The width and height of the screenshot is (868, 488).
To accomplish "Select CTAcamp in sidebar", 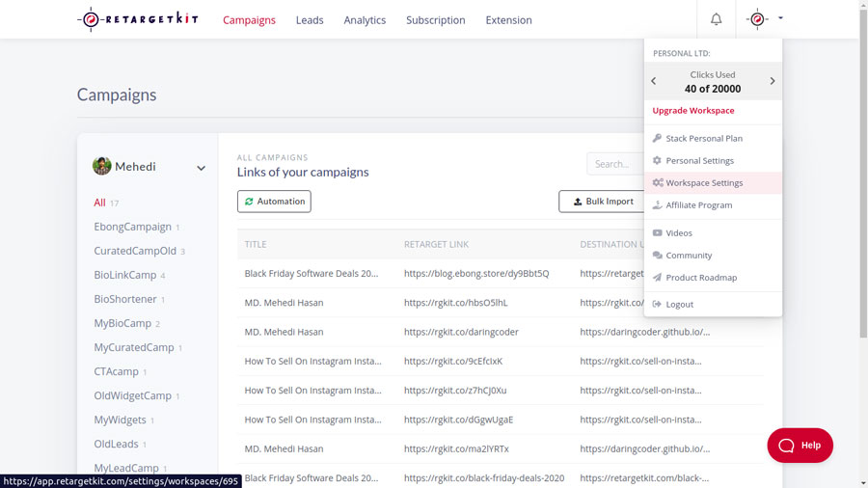I will coord(117,371).
